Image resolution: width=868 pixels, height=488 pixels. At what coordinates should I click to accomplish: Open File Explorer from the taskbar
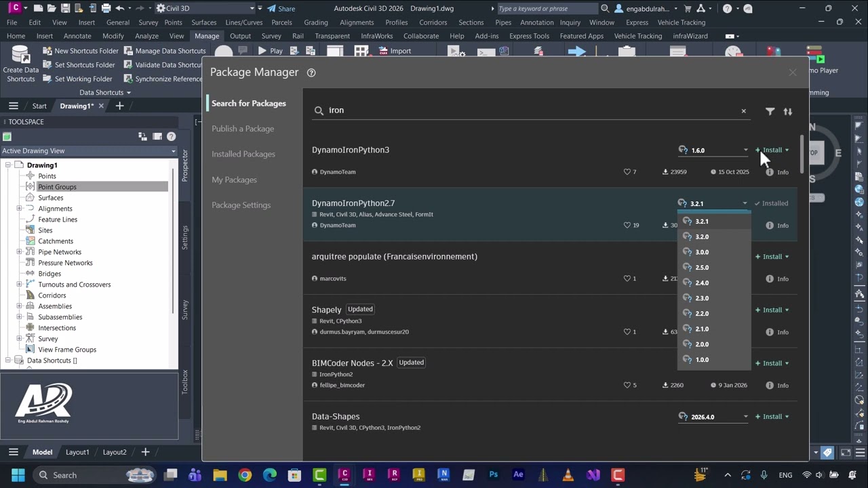point(220,475)
